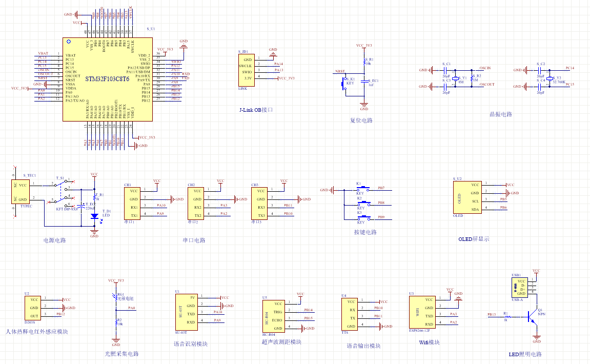Click the "OLED屏显示" section label
590x364 pixels.
click(x=474, y=239)
